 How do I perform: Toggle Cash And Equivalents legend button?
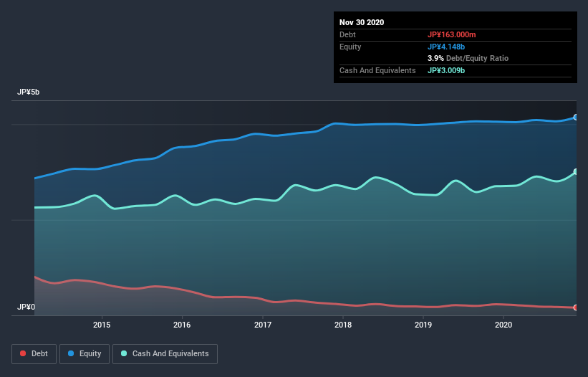pos(165,354)
